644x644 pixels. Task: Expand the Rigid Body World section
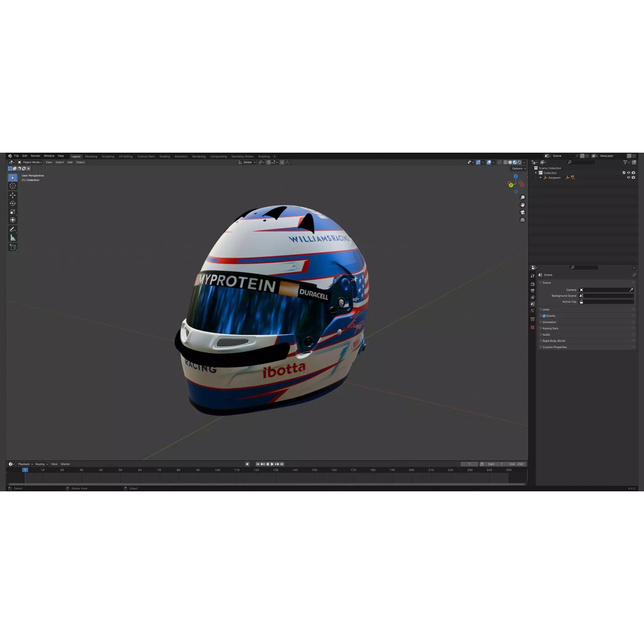pyautogui.click(x=555, y=341)
